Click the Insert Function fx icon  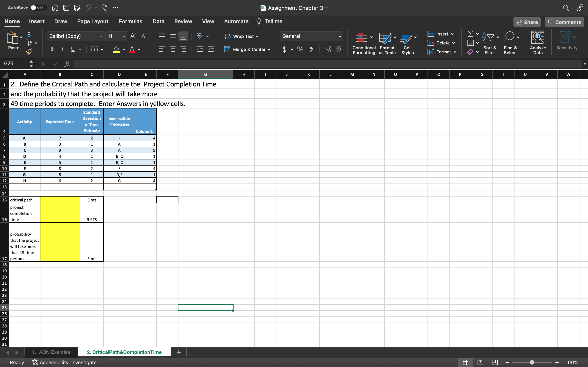67,64
